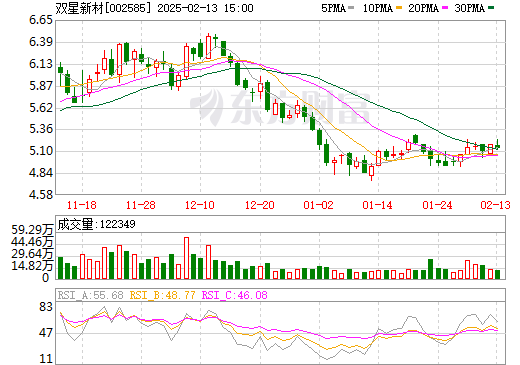520x365 pixels.
Task: Click the RSI_B orange value label
Action: pos(162,295)
